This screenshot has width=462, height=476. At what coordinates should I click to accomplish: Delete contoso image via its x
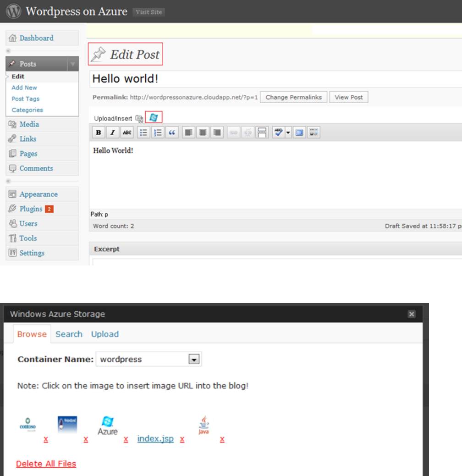click(x=46, y=439)
